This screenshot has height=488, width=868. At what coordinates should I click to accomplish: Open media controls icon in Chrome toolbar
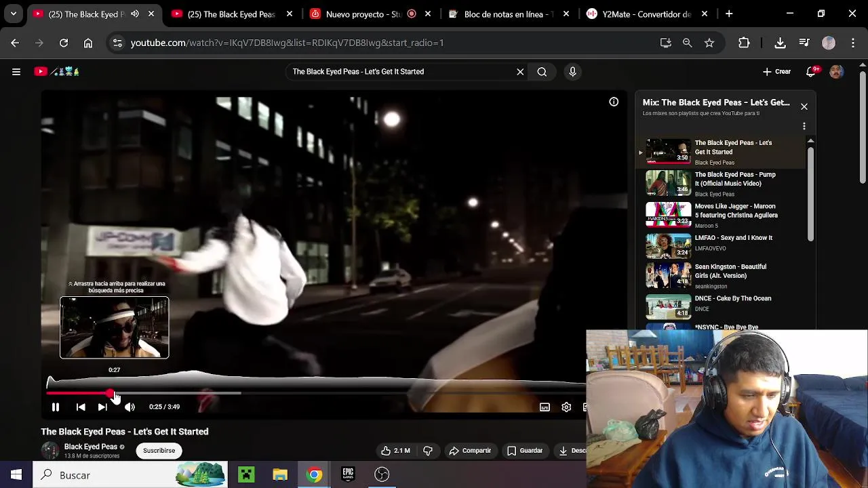coord(804,43)
